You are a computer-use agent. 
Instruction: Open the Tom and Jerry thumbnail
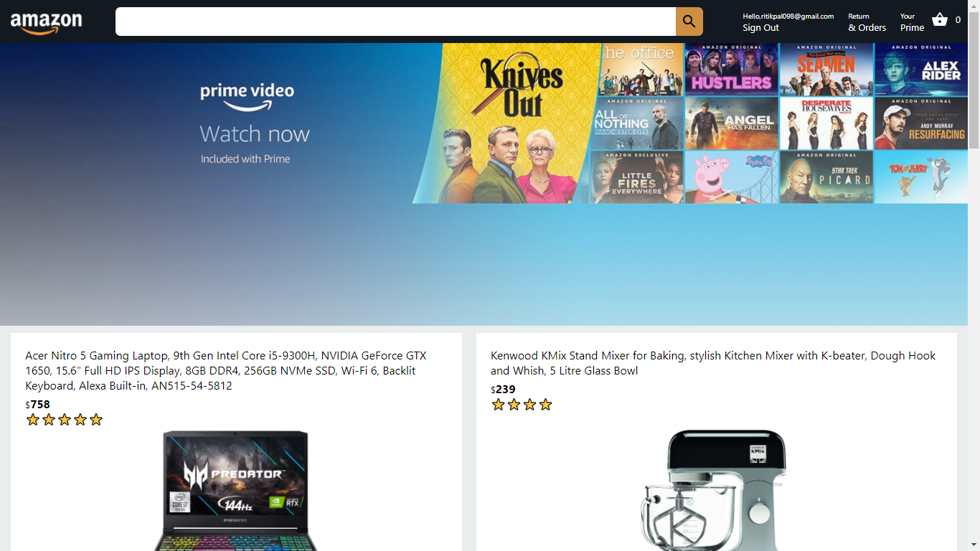(921, 177)
